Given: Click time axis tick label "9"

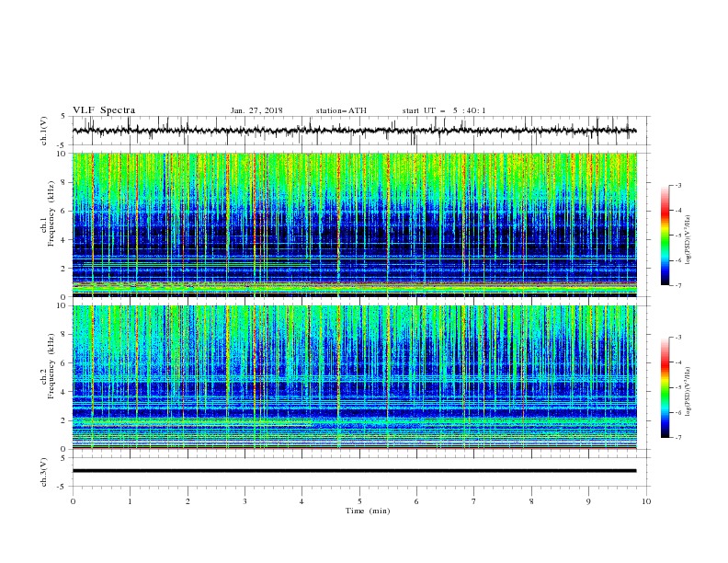Looking at the screenshot, I should tap(588, 501).
